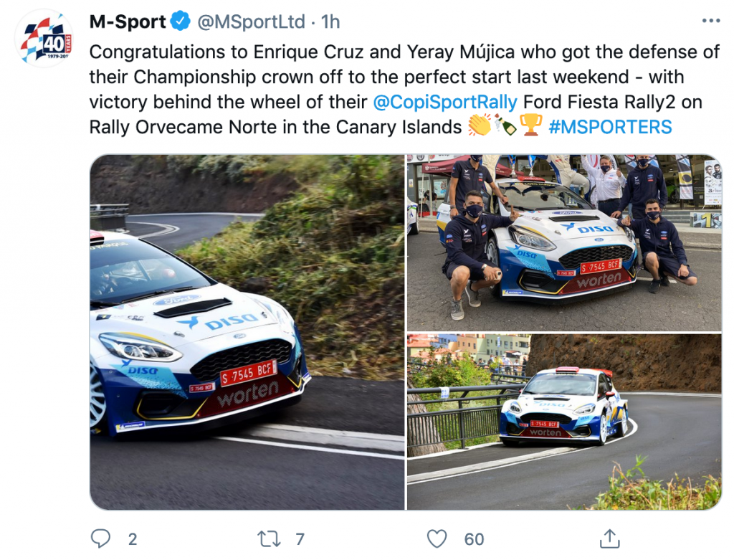This screenshot has height=560, width=734.
Task: Open the @MSportLtd handle
Action: [x=251, y=22]
